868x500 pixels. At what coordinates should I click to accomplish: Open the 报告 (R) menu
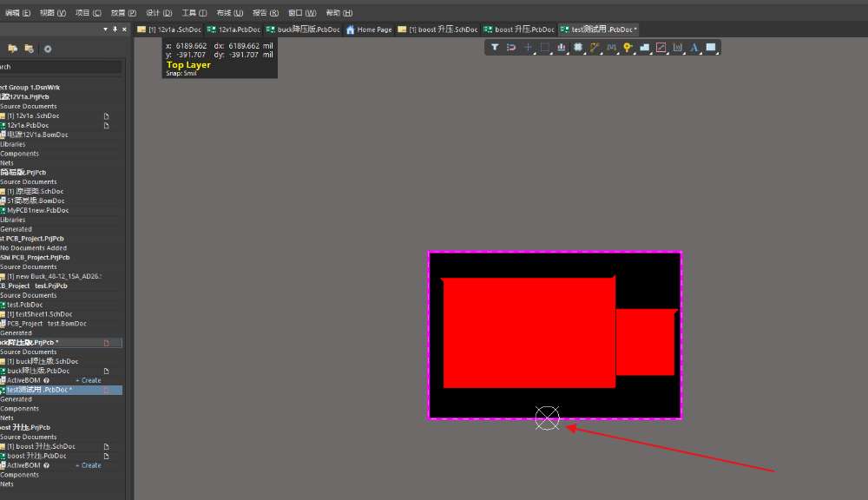coord(266,13)
